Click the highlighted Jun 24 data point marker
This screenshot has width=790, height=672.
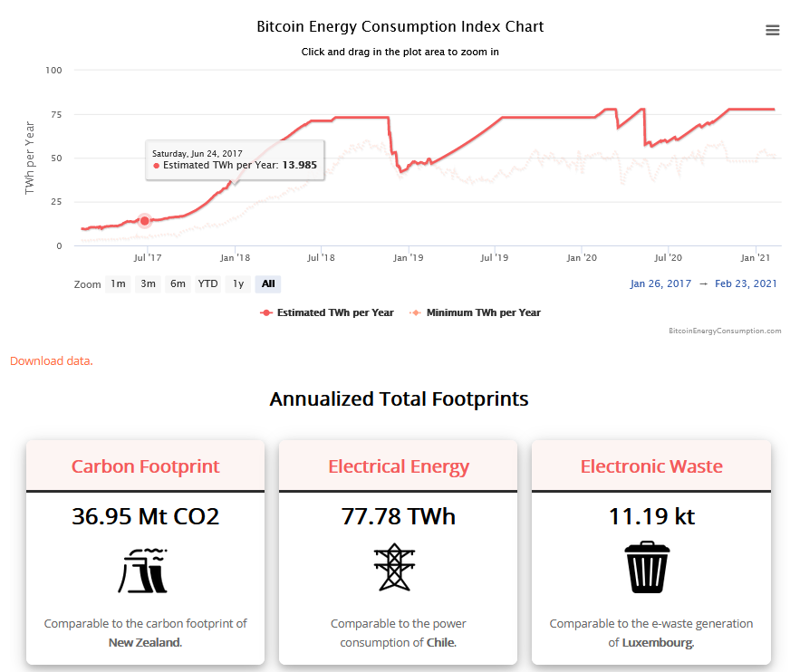(x=145, y=221)
